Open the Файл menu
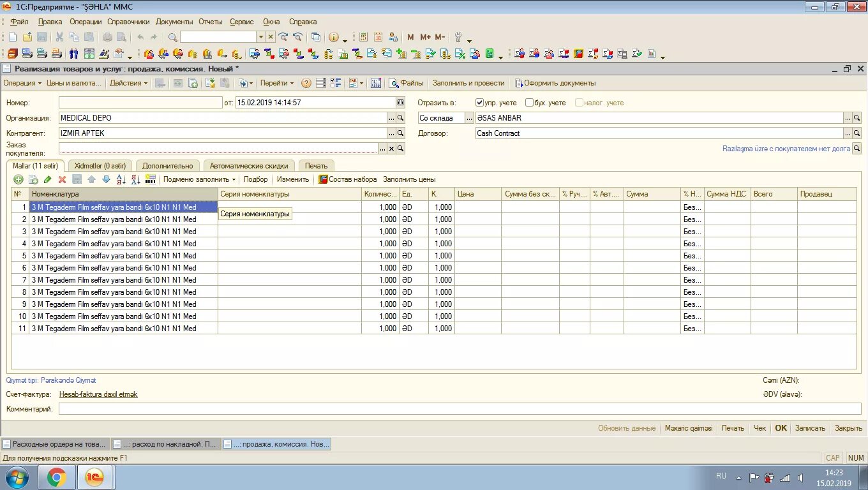 tap(20, 22)
